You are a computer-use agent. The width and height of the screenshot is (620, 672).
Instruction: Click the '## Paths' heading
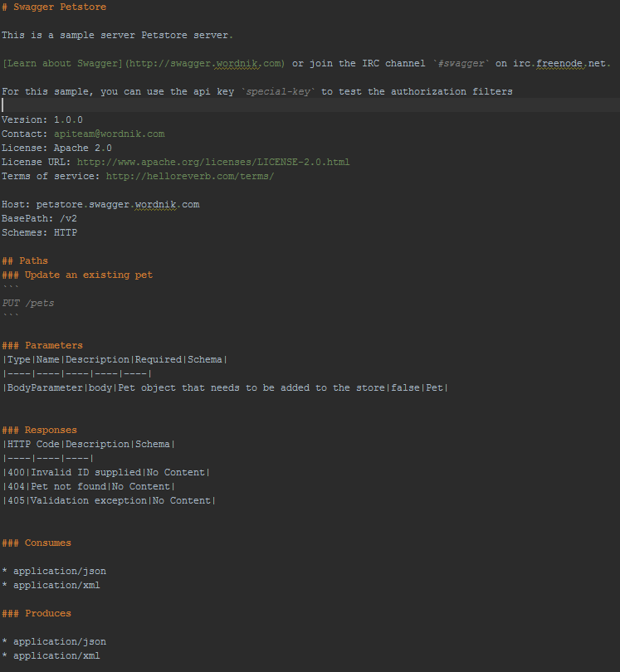(x=25, y=261)
